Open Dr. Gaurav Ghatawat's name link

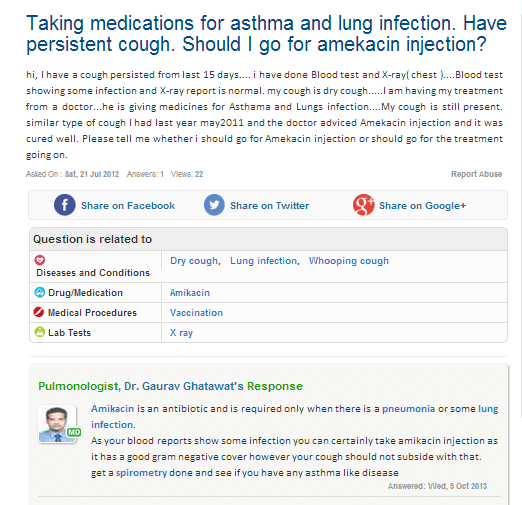click(x=184, y=386)
